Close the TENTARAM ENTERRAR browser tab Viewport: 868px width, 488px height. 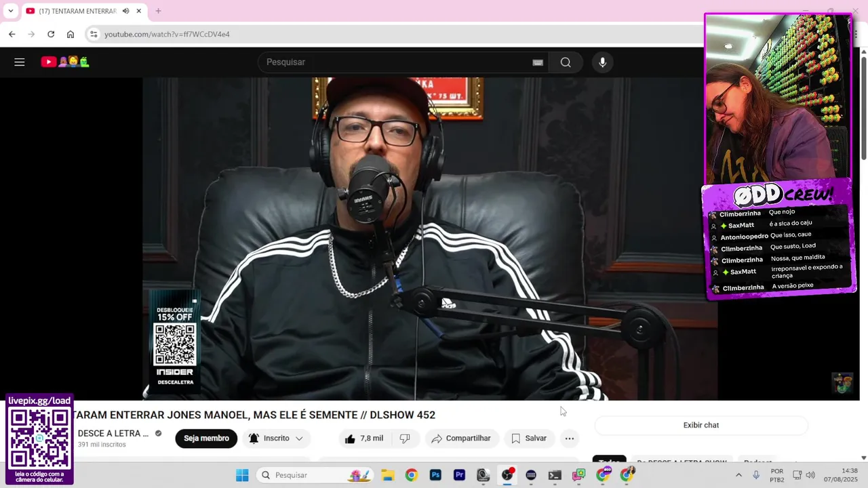139,11
